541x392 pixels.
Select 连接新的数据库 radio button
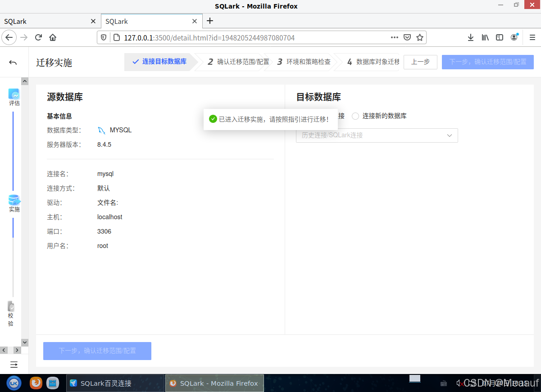pos(355,116)
